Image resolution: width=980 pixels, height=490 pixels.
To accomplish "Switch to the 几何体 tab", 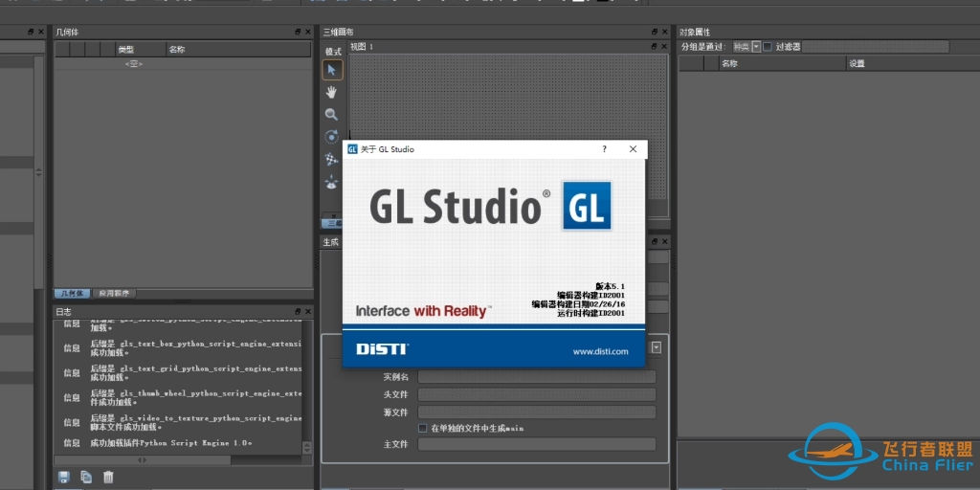I will (x=72, y=294).
